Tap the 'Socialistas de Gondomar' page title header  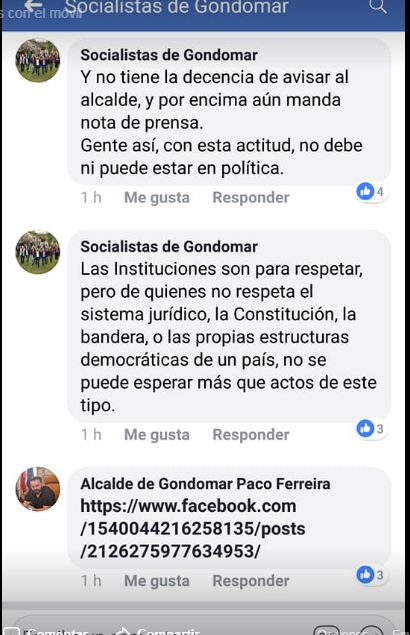click(177, 7)
